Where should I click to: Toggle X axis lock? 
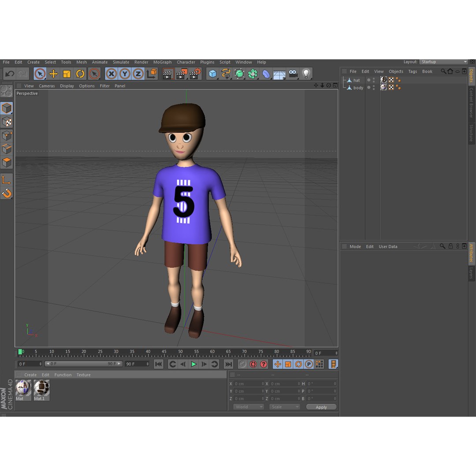pos(112,74)
